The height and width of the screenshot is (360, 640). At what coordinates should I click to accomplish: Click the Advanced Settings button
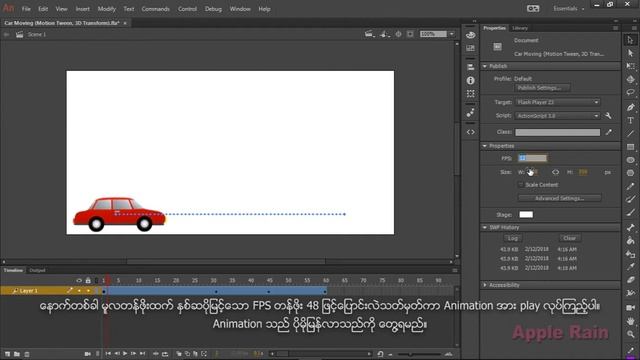click(559, 198)
